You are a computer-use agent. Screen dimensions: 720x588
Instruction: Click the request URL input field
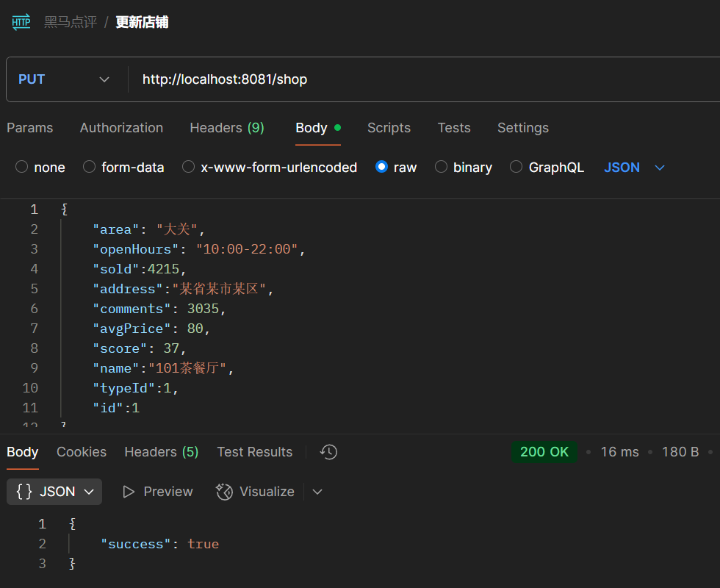[419, 79]
